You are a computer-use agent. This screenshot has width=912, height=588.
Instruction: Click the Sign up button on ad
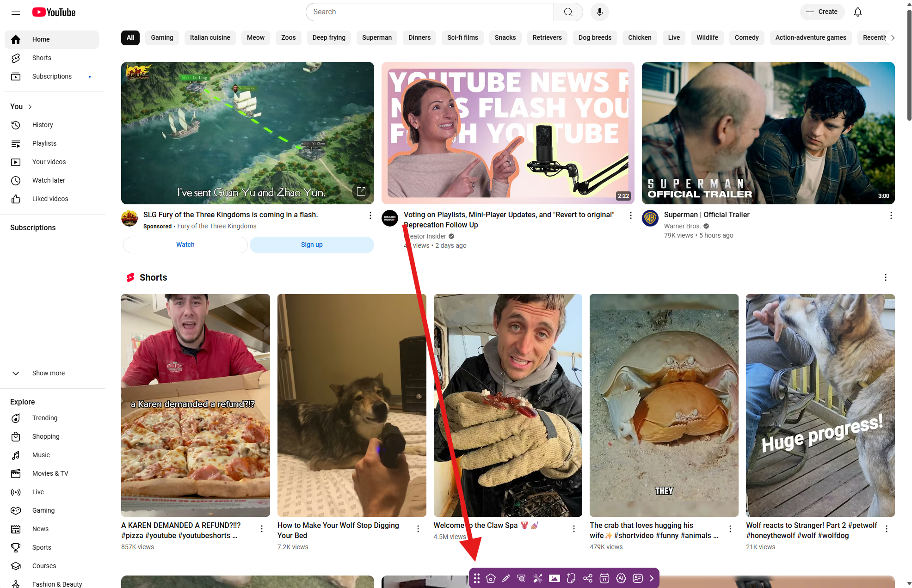coord(312,245)
